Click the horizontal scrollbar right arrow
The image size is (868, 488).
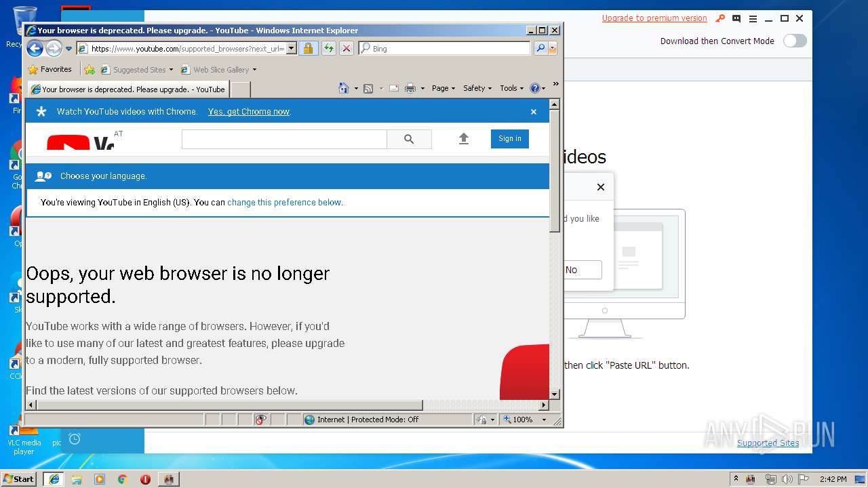(544, 405)
